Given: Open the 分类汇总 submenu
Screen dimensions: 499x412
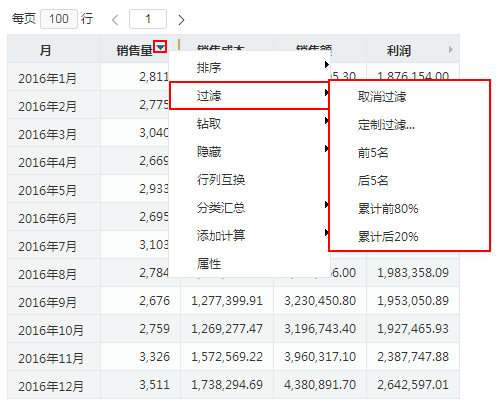Looking at the screenshot, I should [x=249, y=208].
